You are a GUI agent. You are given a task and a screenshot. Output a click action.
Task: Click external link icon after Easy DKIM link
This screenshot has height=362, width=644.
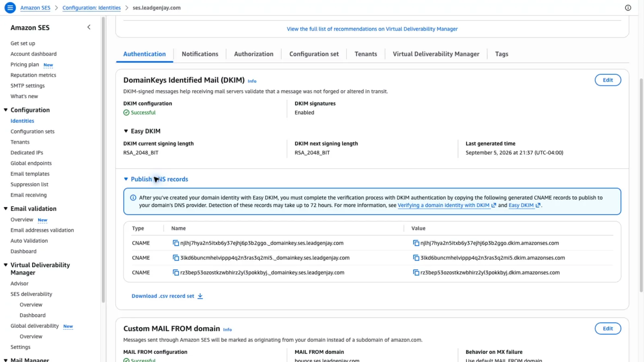538,205
